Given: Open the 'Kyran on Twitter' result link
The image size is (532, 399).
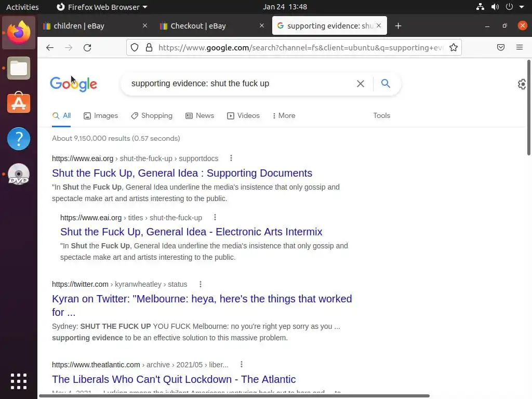Looking at the screenshot, I should click(202, 305).
